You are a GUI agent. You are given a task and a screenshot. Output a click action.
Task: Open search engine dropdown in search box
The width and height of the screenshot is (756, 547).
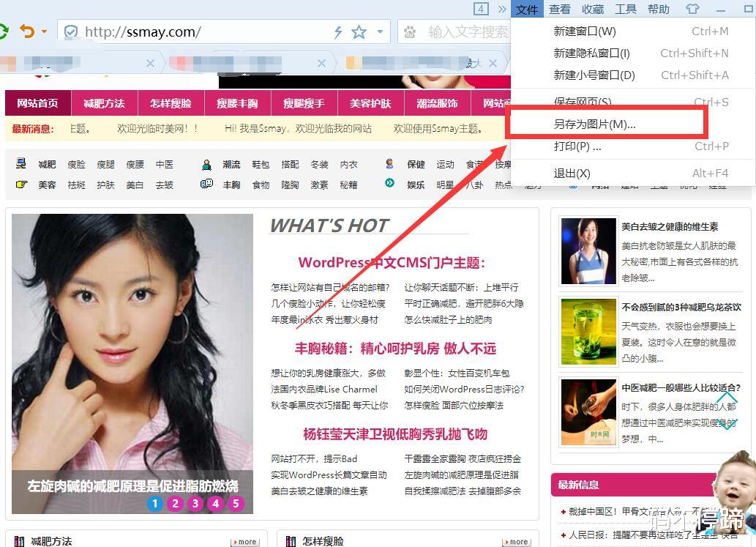(x=411, y=32)
